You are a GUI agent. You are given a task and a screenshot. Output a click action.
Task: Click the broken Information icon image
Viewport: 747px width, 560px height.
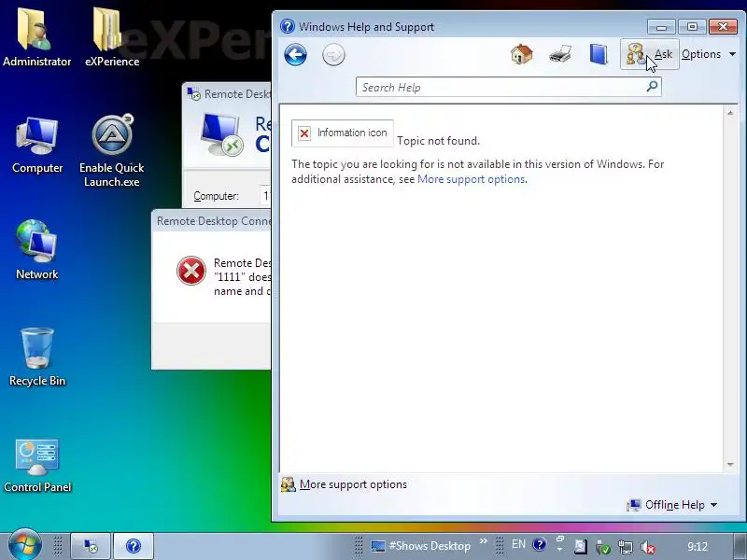point(343,133)
